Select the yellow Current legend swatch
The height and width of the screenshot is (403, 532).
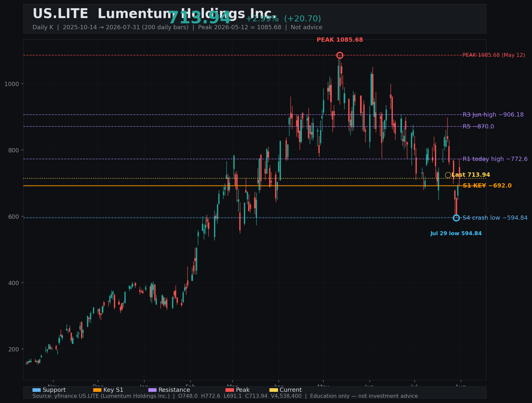click(x=274, y=390)
